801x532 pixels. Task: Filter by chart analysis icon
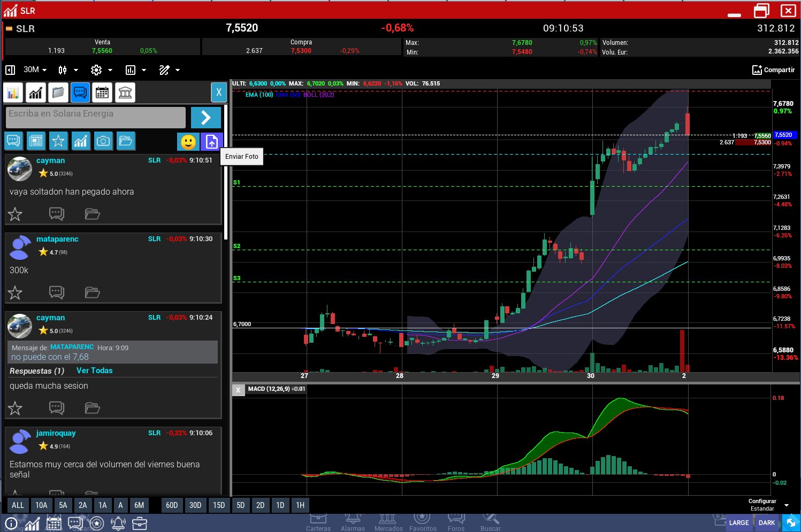point(81,141)
